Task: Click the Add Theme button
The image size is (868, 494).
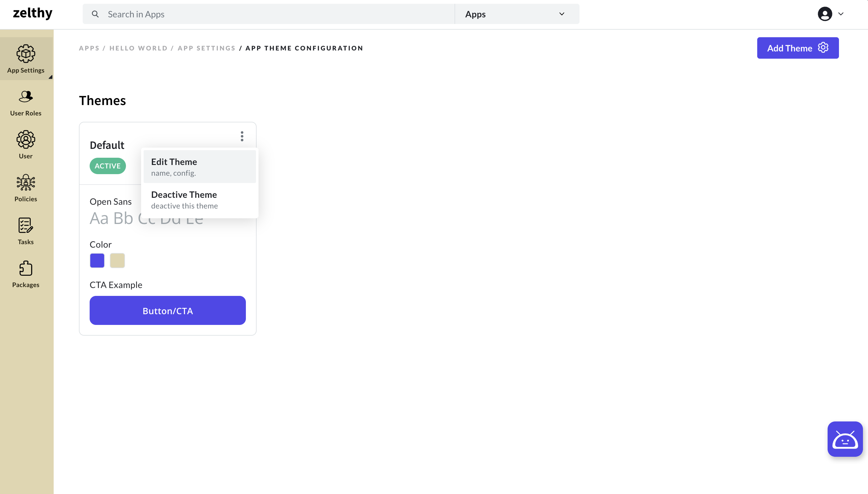Action: (798, 48)
